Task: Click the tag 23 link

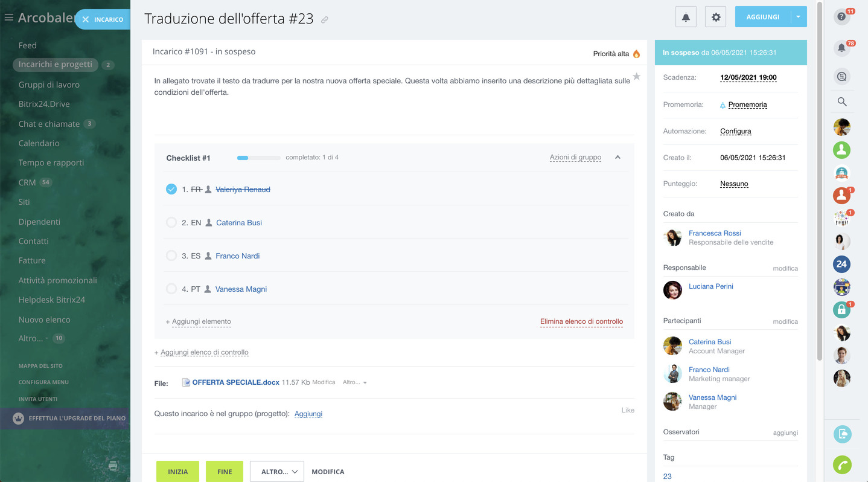Action: click(x=667, y=477)
